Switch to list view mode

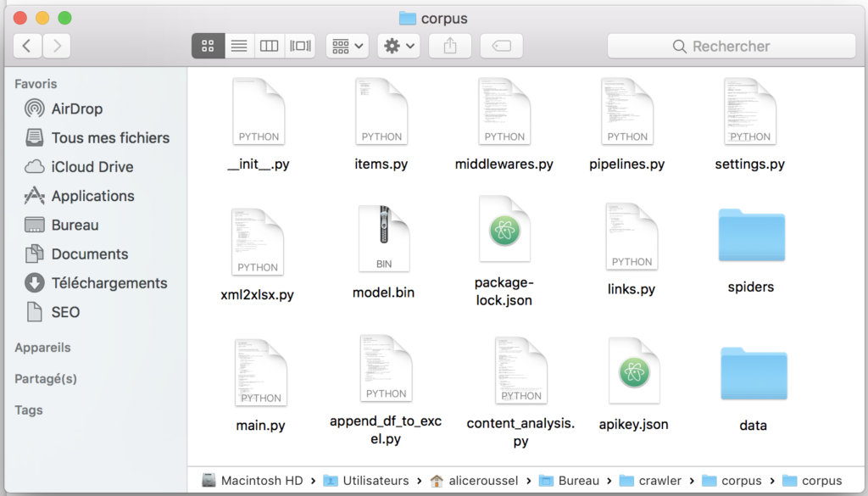coord(239,46)
